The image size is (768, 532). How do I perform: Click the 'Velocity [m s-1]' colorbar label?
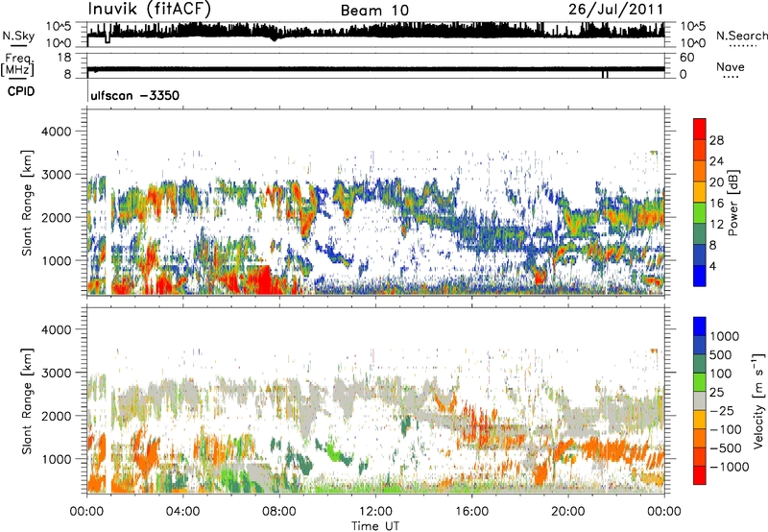[758, 400]
